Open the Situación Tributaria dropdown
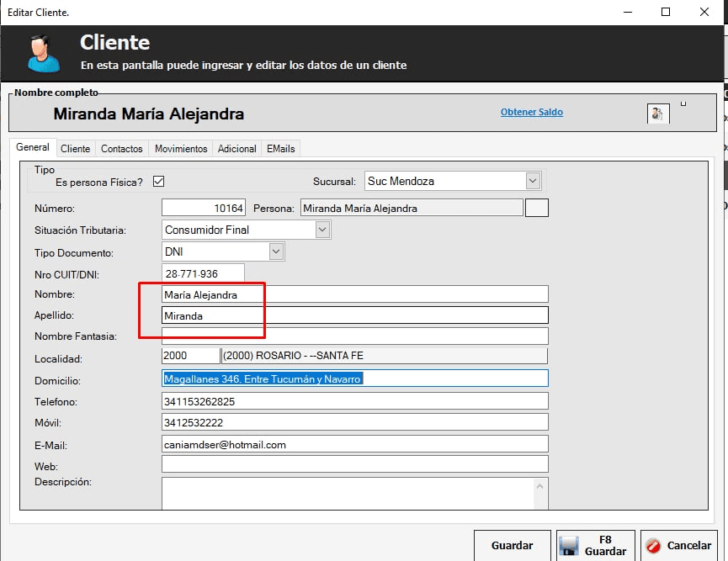728x561 pixels. (x=322, y=230)
